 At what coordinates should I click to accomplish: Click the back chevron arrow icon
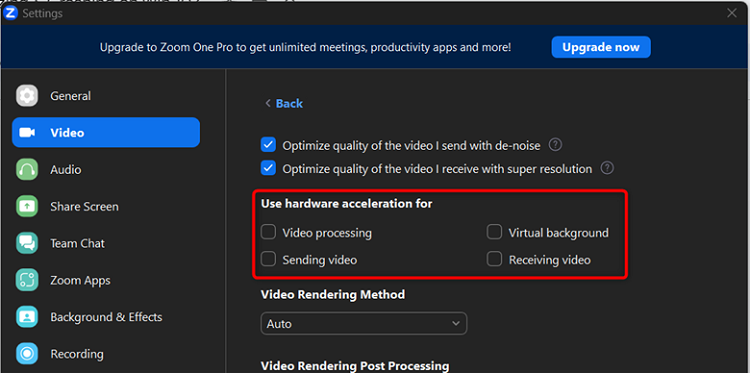[x=268, y=103]
